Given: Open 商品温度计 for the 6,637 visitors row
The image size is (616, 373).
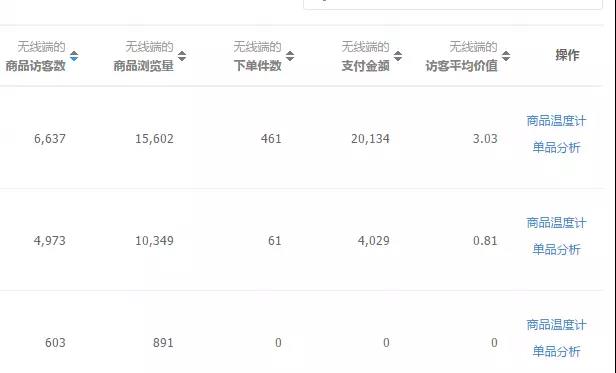Looking at the screenshot, I should (556, 121).
